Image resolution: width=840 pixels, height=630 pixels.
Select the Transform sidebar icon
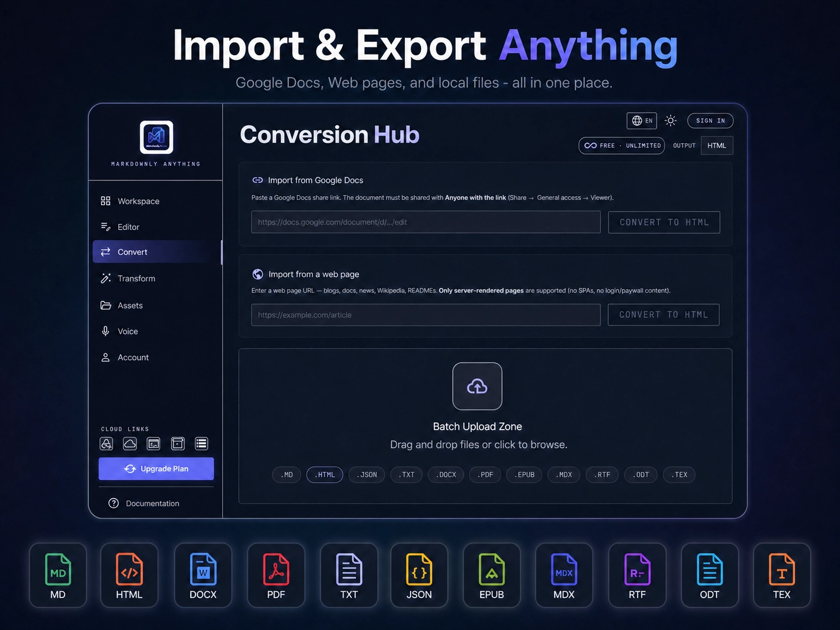(x=106, y=278)
